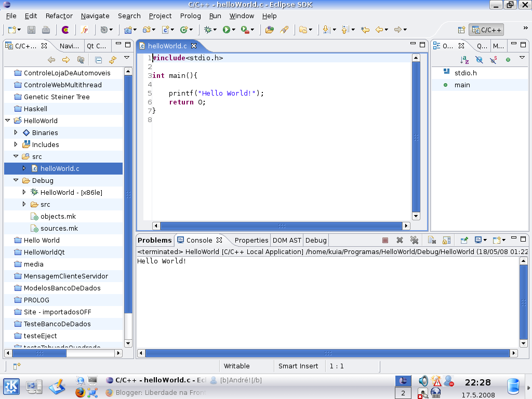This screenshot has height=399, width=532.
Task: Toggle Scroll Lock in Console toolbar
Action: pyautogui.click(x=446, y=240)
